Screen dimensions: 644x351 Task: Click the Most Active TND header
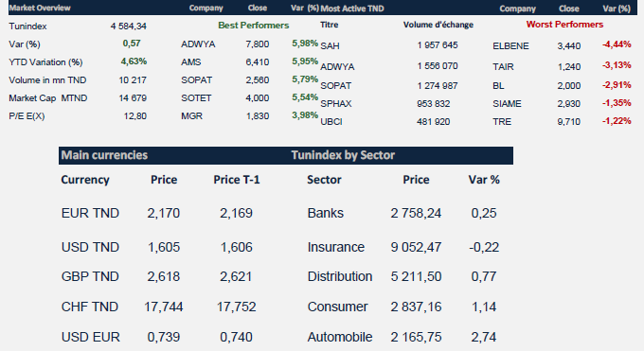tap(352, 9)
